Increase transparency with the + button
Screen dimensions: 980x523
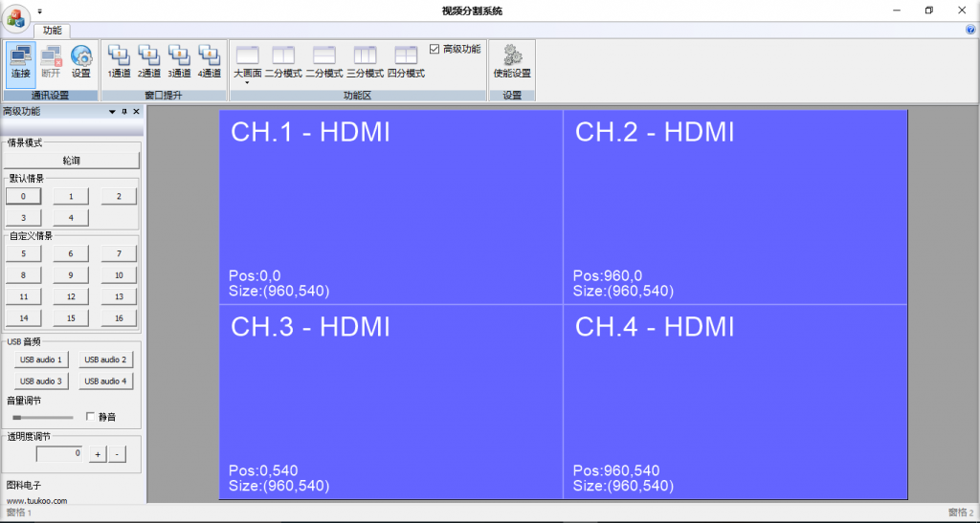(98, 454)
